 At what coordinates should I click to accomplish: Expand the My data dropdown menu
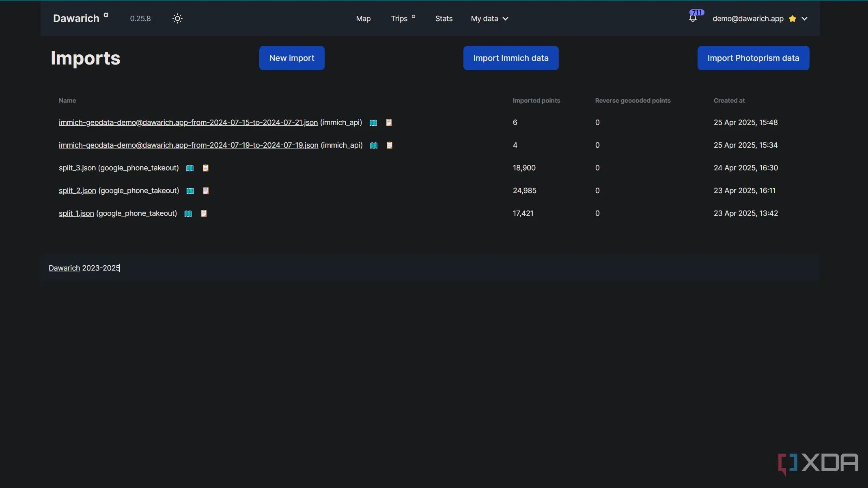489,19
